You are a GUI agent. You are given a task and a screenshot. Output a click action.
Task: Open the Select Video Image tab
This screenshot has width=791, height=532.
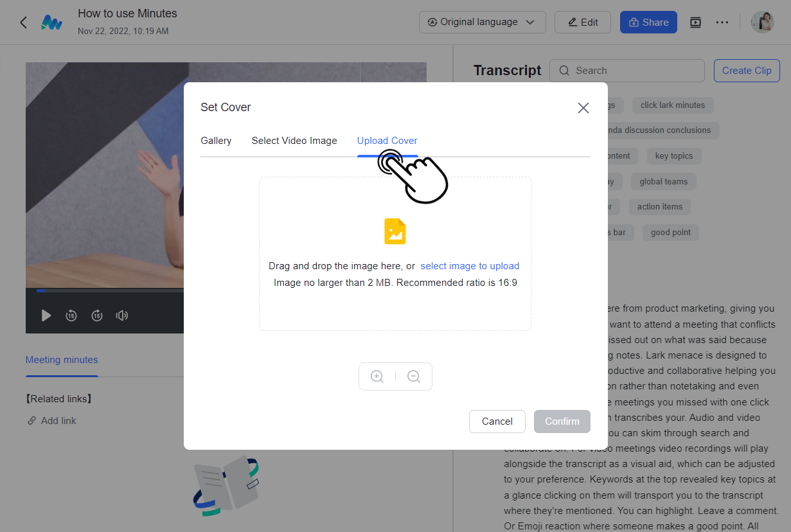(294, 141)
